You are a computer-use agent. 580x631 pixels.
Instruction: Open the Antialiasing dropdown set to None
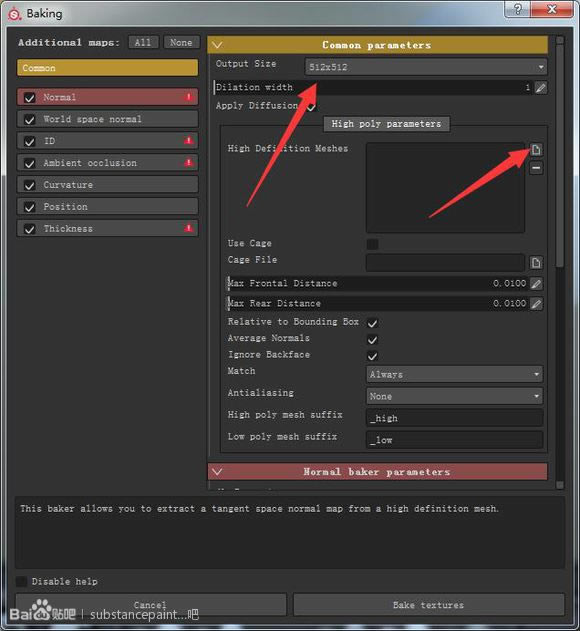(x=454, y=396)
